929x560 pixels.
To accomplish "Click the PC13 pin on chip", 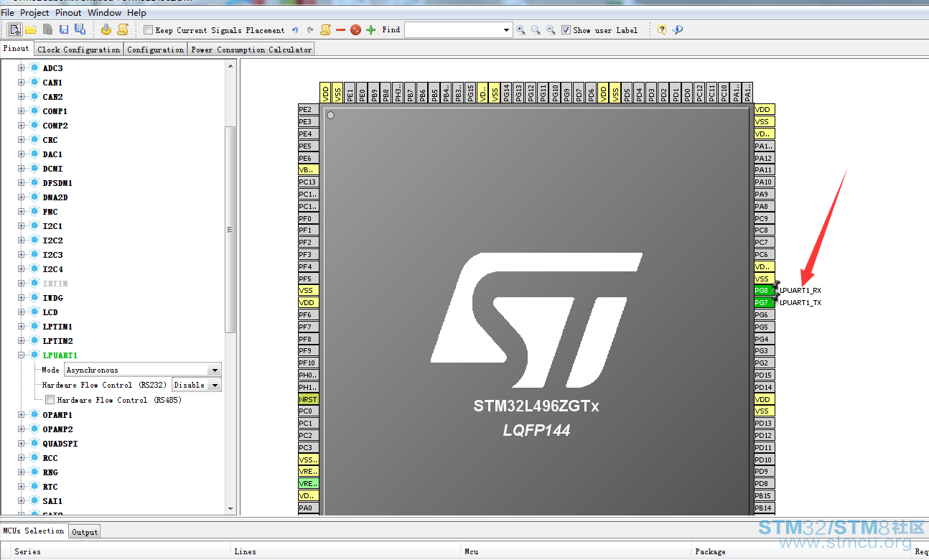I will [309, 182].
